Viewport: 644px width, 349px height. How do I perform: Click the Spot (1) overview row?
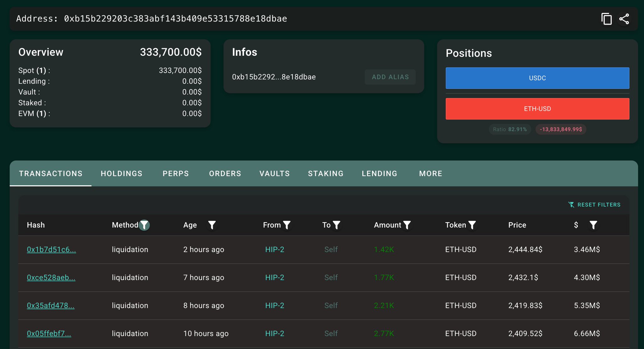110,70
